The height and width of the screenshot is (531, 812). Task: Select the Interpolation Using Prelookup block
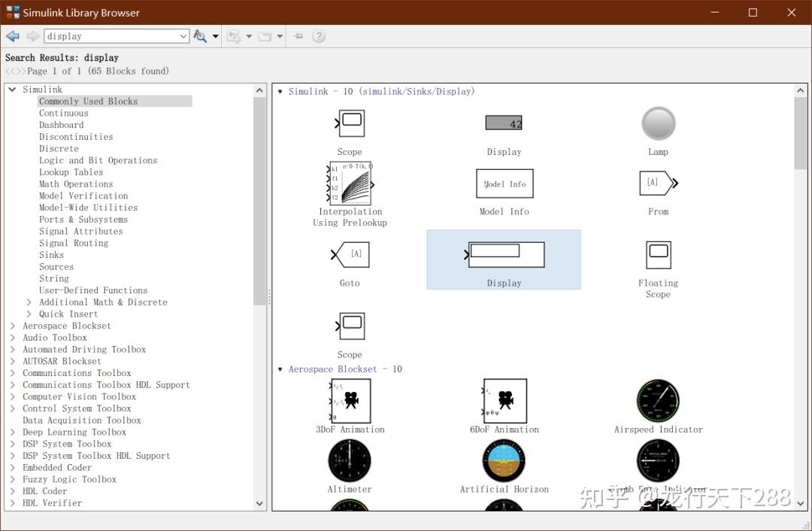pos(350,183)
